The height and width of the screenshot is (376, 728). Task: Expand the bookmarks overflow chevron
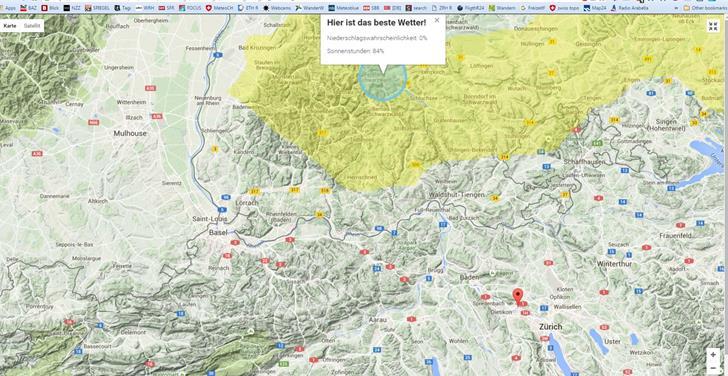[677, 8]
